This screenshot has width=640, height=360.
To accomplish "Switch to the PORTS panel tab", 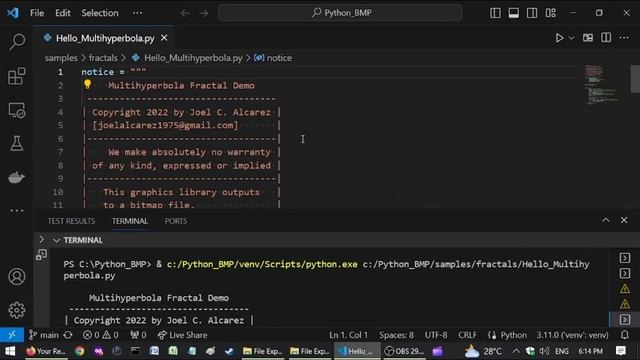I will click(x=176, y=221).
